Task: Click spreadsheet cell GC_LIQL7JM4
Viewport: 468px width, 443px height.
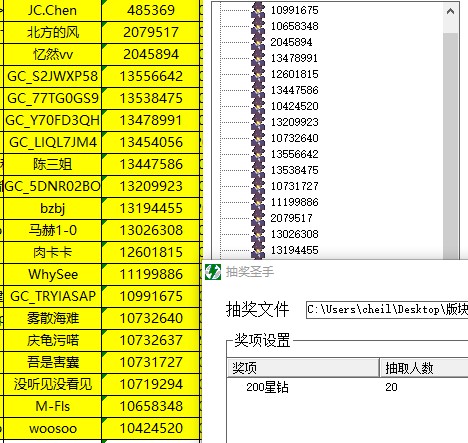Action: tap(52, 142)
